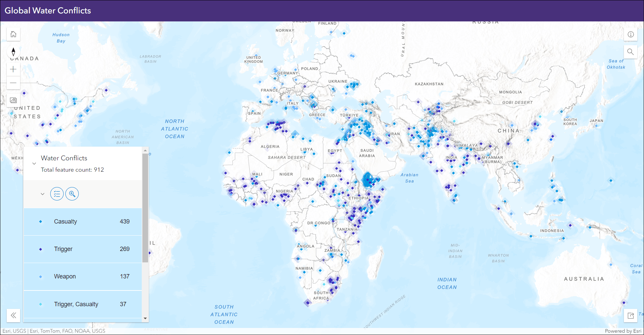Click the Sea of Okhotsk label
The height and width of the screenshot is (335, 644).
point(616,64)
